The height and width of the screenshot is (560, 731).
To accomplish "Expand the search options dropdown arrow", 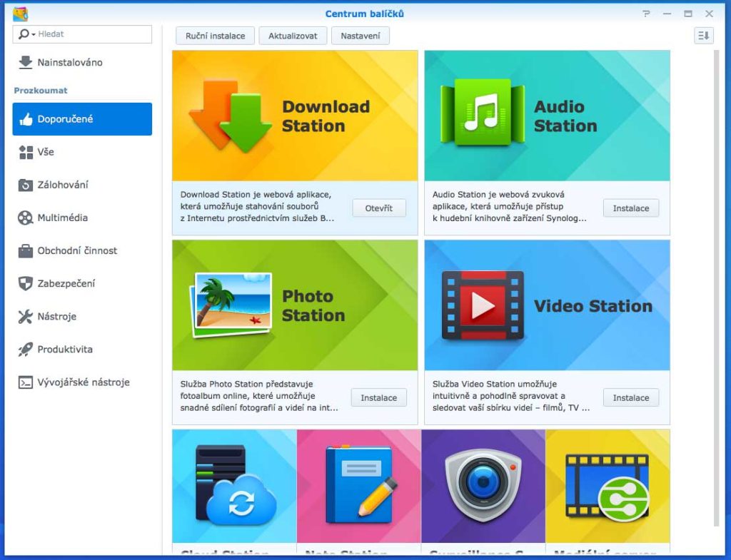I will click(30, 34).
